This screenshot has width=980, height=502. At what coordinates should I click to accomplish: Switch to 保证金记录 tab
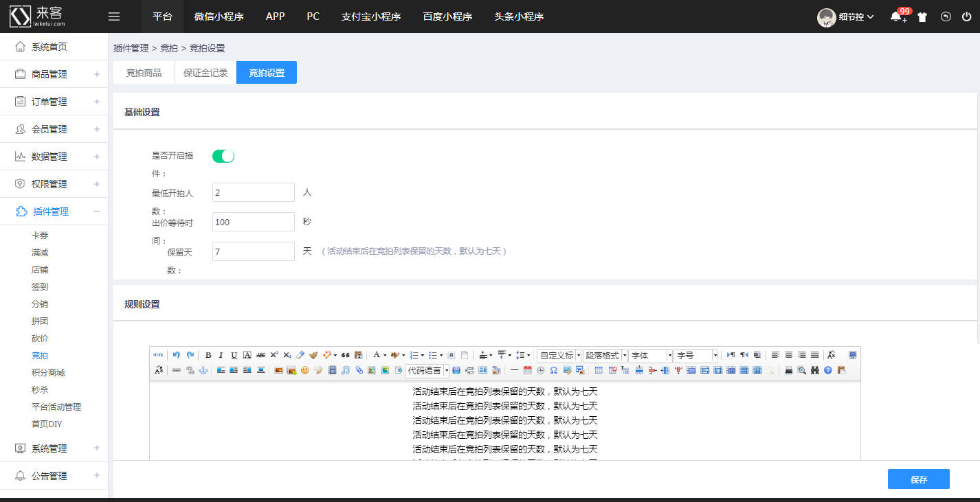205,73
